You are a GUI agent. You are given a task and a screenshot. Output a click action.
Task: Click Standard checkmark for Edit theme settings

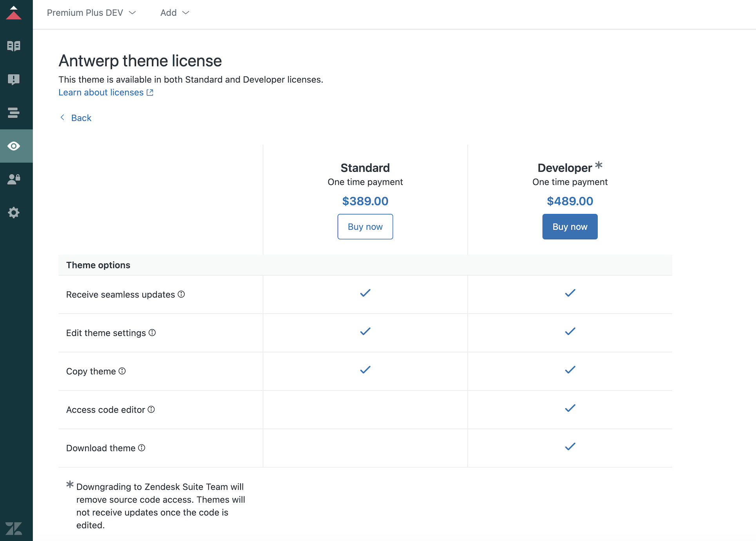coord(365,331)
